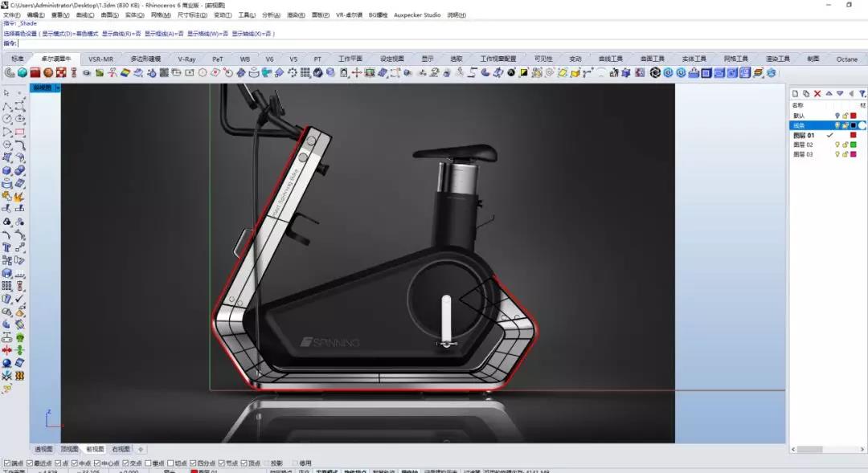Select the pointer arrow tool in left toolbar
The image size is (868, 473).
click(6, 93)
